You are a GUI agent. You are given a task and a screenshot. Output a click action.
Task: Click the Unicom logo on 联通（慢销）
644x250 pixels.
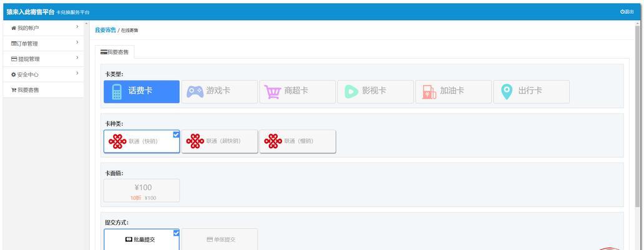(x=273, y=141)
